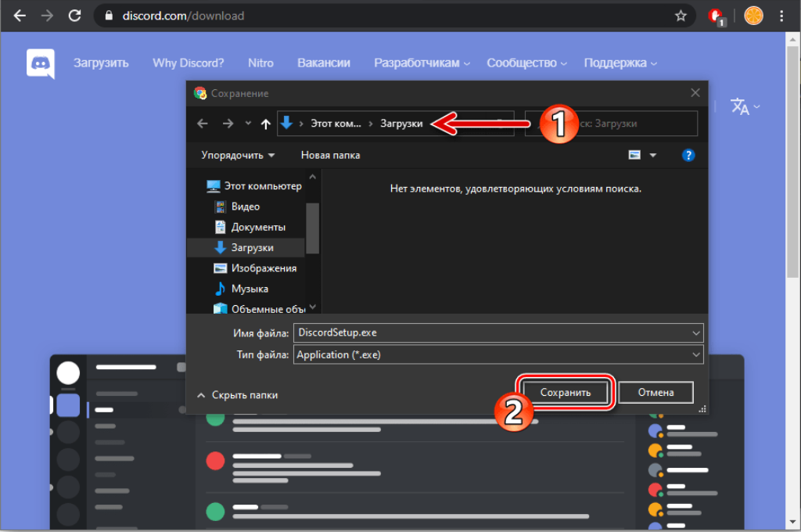Open the file name dropdown arrow
This screenshot has height=532, width=801.
click(x=695, y=333)
